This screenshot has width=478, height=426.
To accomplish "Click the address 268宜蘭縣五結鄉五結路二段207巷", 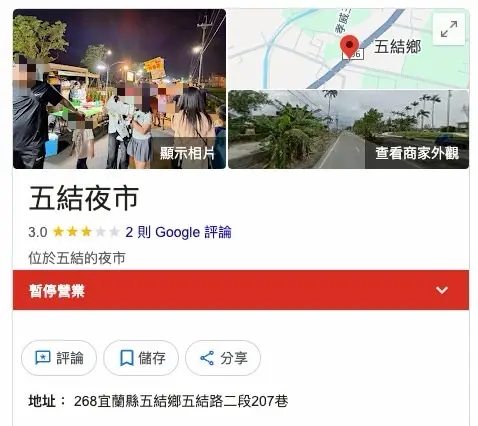I will pos(181,401).
